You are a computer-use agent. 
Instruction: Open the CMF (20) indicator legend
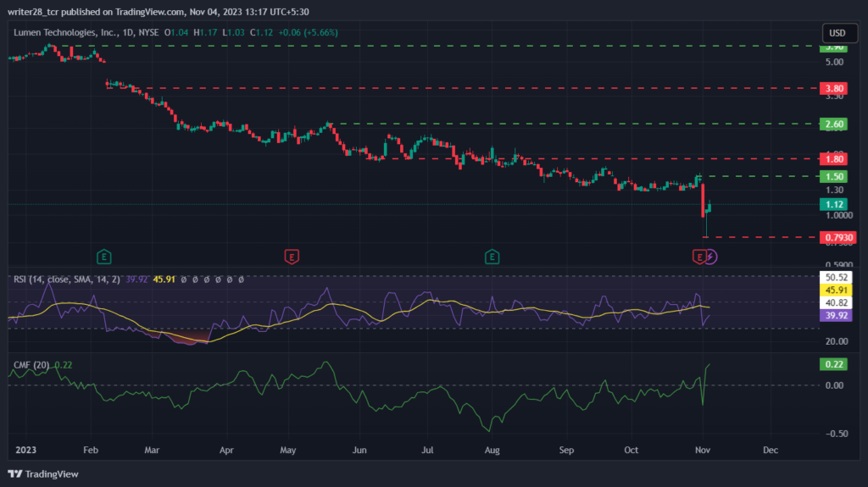click(x=31, y=365)
